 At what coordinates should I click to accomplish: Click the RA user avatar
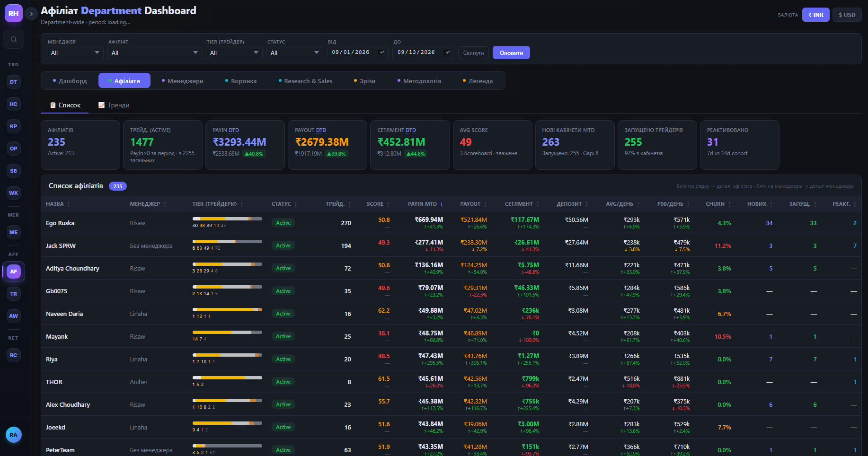(x=14, y=435)
